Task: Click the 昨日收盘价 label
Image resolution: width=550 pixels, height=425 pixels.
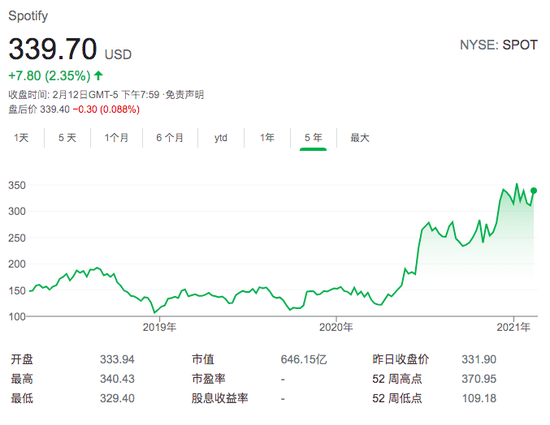Action: pyautogui.click(x=401, y=359)
